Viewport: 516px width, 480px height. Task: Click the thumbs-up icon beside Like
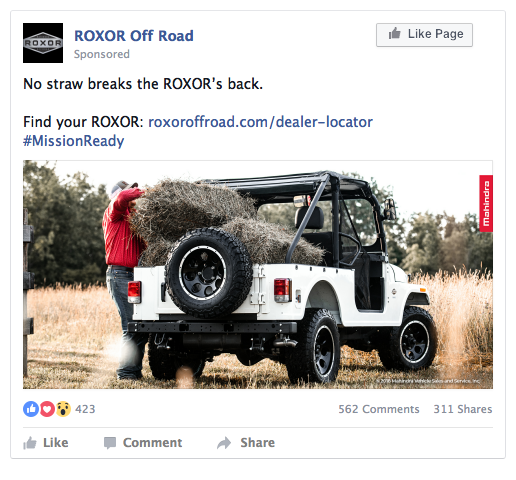click(30, 443)
